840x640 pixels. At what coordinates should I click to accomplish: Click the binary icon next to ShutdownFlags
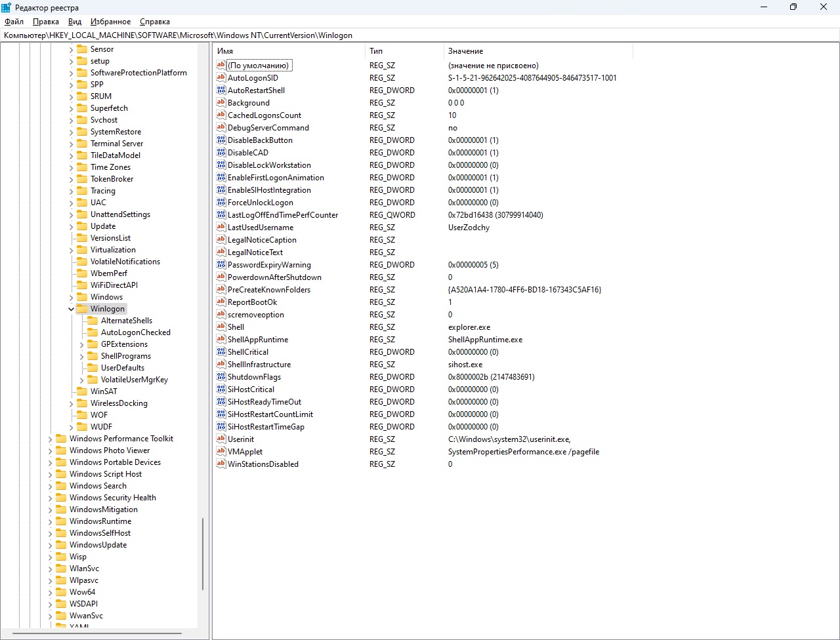(x=221, y=377)
